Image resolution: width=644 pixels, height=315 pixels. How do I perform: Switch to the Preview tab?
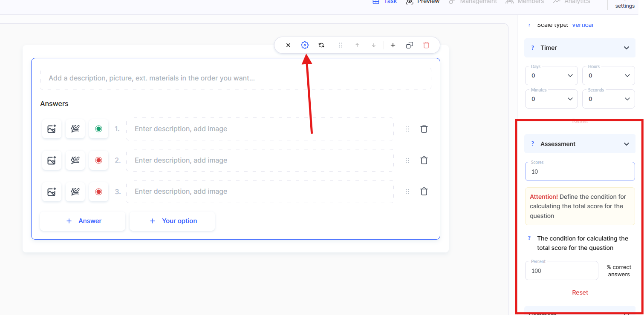pos(423,2)
